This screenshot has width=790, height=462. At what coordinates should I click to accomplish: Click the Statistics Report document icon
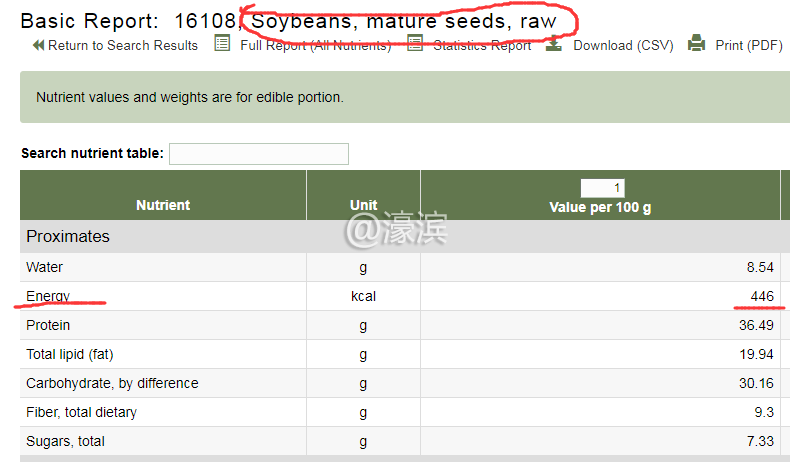415,43
